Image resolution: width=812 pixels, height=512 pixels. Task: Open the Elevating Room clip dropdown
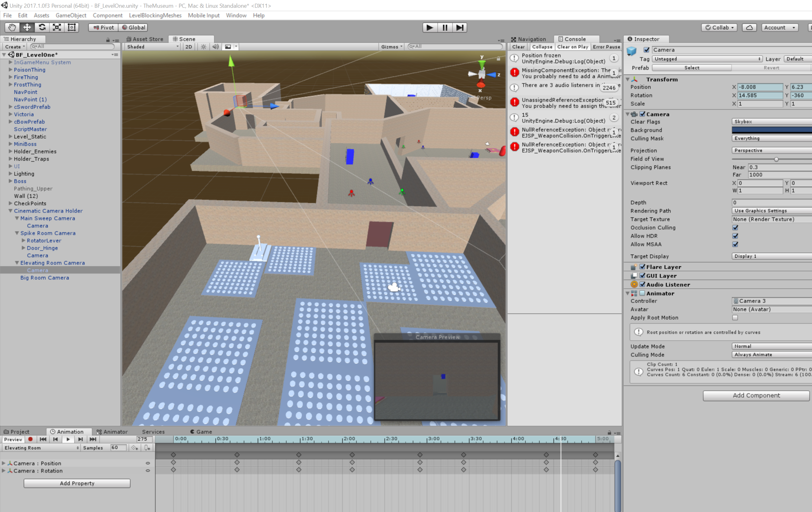[x=41, y=448]
